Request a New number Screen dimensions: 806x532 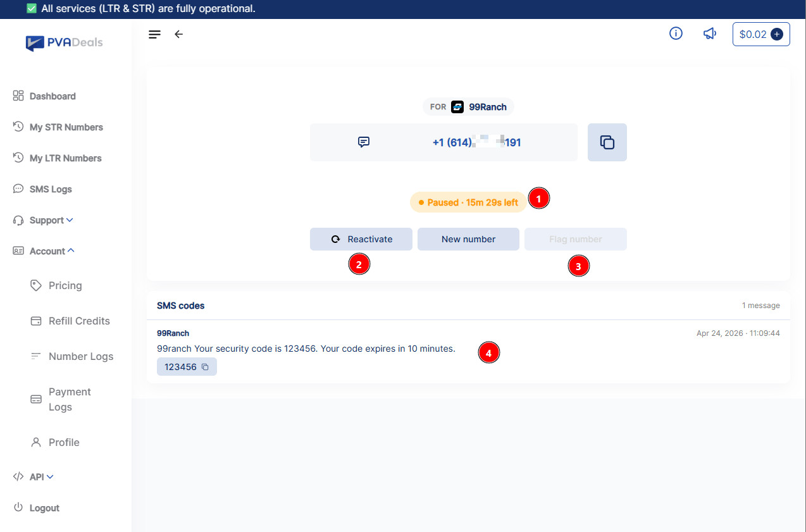pos(469,239)
